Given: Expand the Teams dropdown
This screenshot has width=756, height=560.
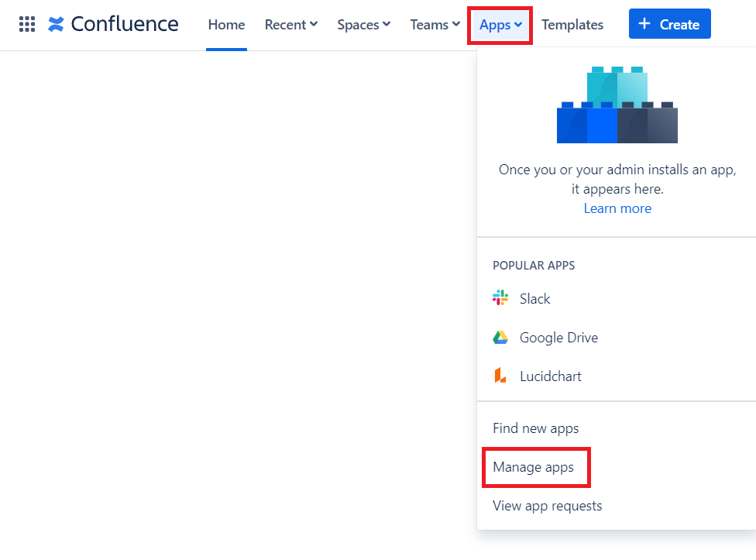Looking at the screenshot, I should tap(435, 25).
